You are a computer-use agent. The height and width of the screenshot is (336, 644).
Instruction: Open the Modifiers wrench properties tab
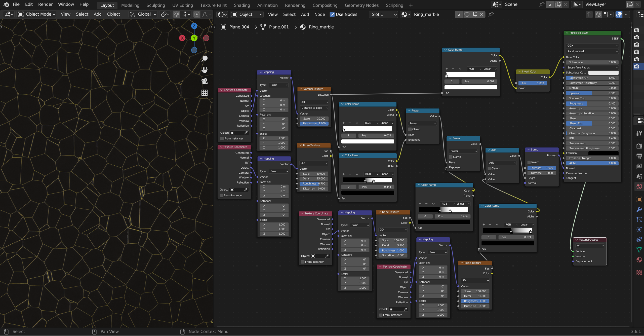point(639,209)
